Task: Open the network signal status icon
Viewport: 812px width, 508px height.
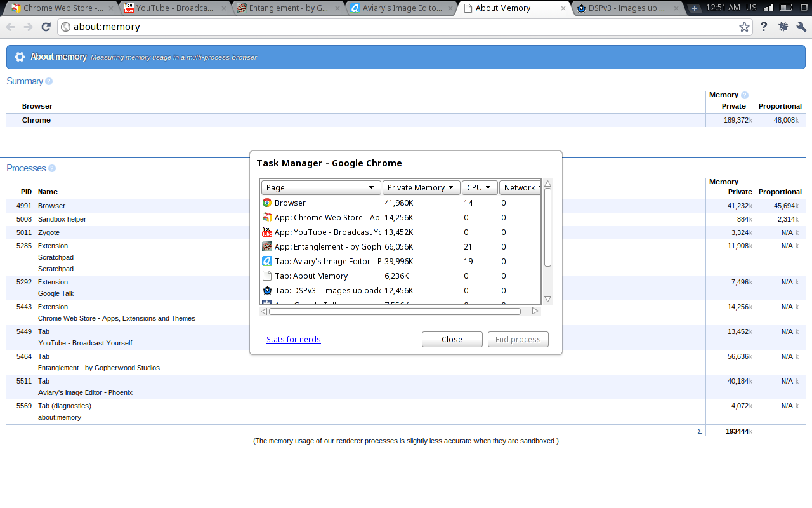Action: point(768,8)
